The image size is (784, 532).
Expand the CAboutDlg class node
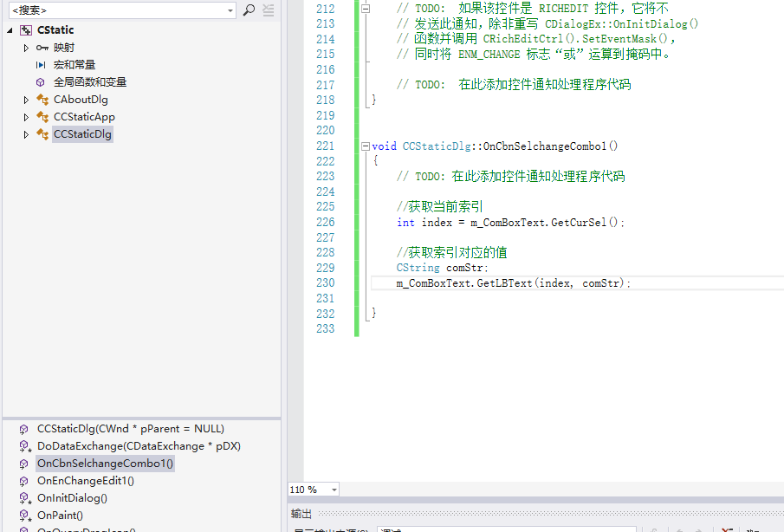coord(26,100)
